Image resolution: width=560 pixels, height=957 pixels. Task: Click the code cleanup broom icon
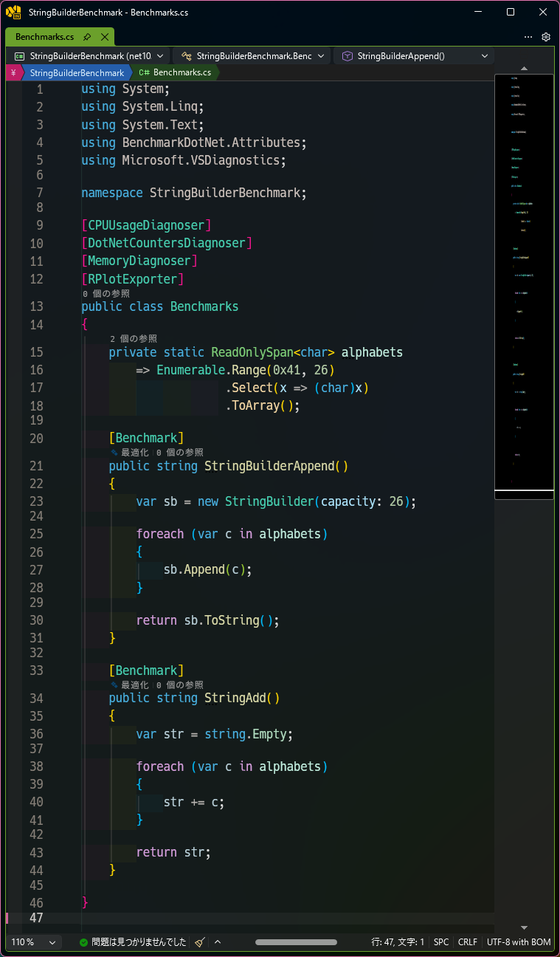(200, 942)
